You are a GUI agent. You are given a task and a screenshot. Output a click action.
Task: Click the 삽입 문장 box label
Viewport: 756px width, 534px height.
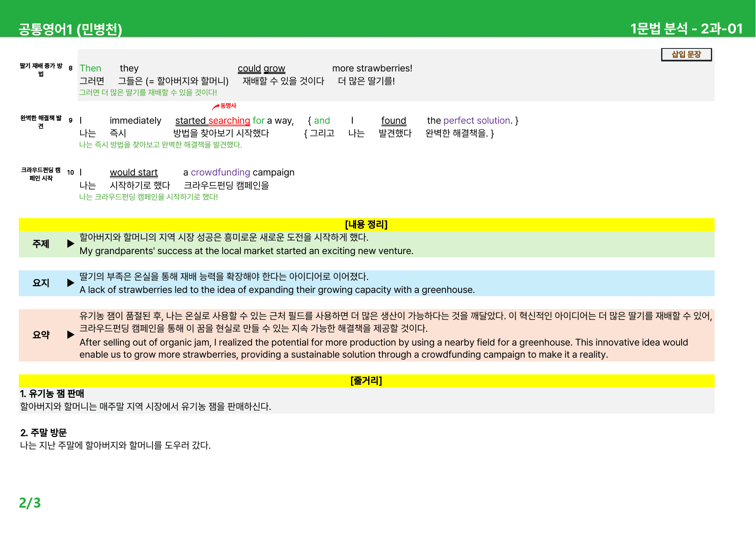[686, 55]
